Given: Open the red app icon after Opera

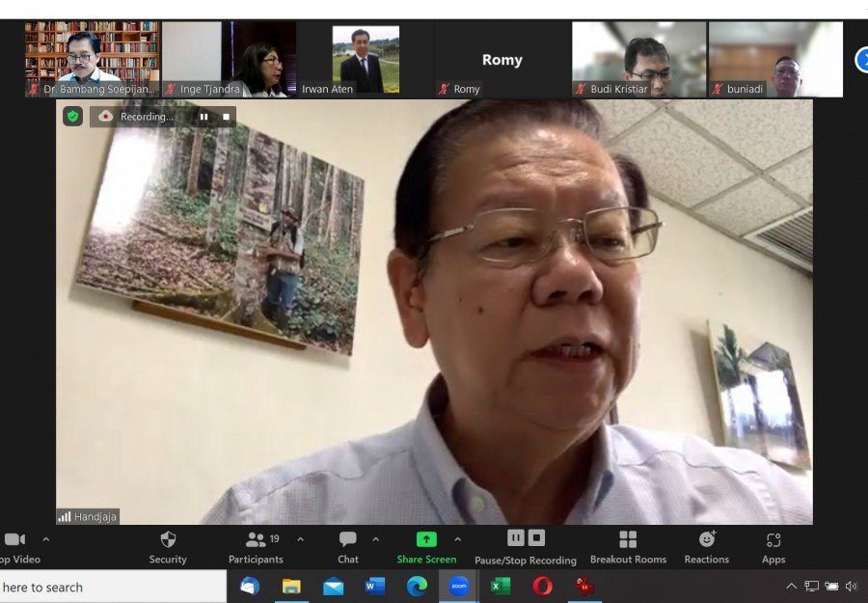Looking at the screenshot, I should click(584, 586).
